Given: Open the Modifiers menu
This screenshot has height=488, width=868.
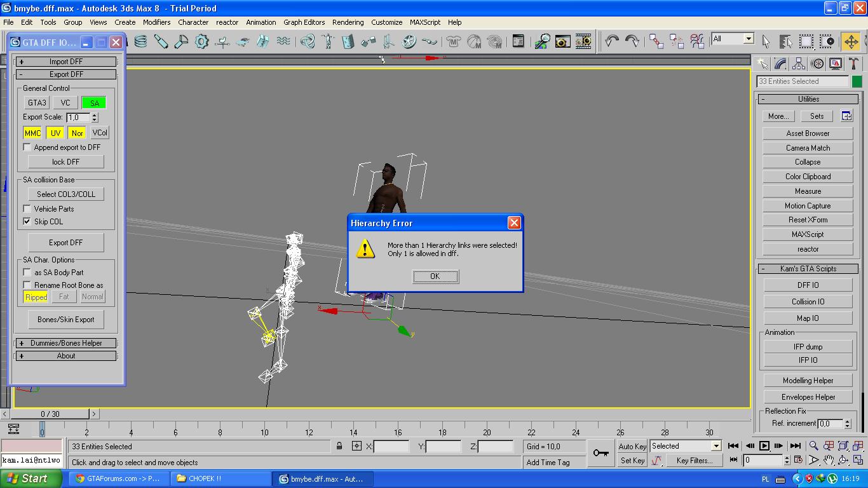Looking at the screenshot, I should 156,22.
